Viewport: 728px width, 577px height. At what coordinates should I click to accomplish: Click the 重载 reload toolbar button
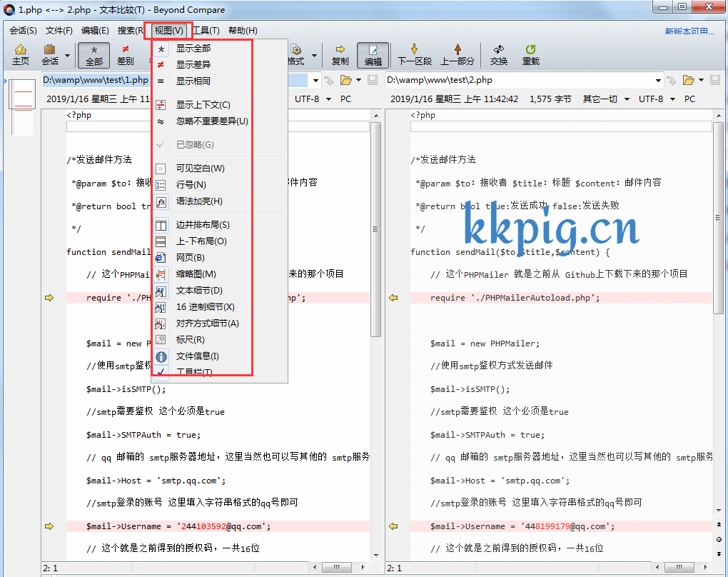coord(531,55)
